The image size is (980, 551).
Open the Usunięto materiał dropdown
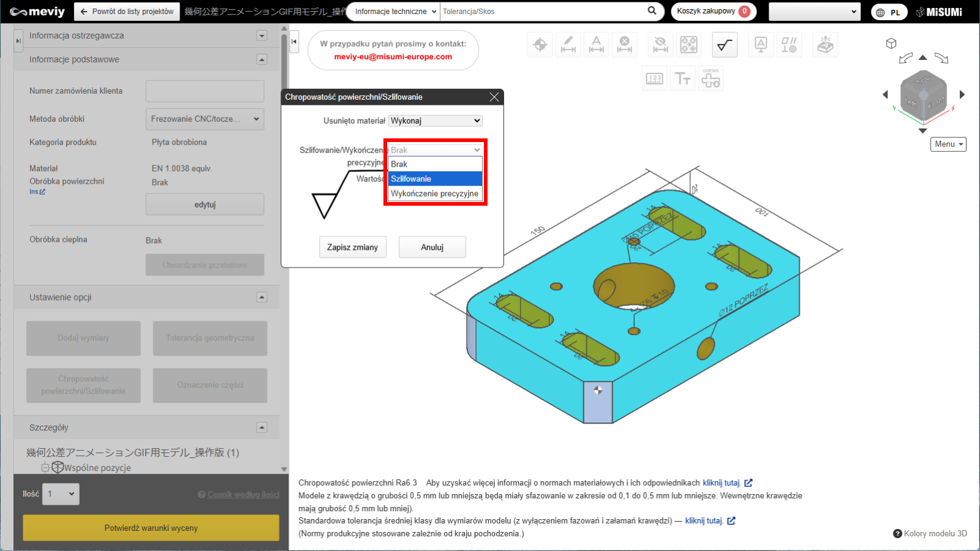click(x=435, y=121)
